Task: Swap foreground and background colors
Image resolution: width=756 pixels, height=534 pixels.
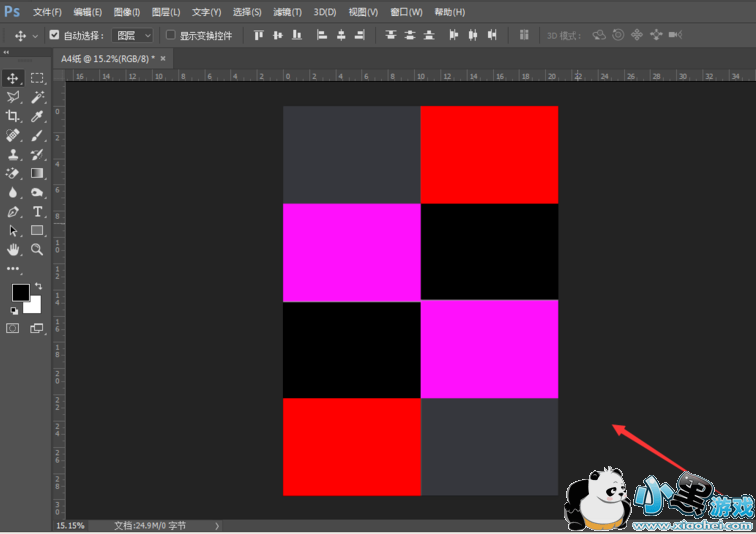Action: [38, 286]
